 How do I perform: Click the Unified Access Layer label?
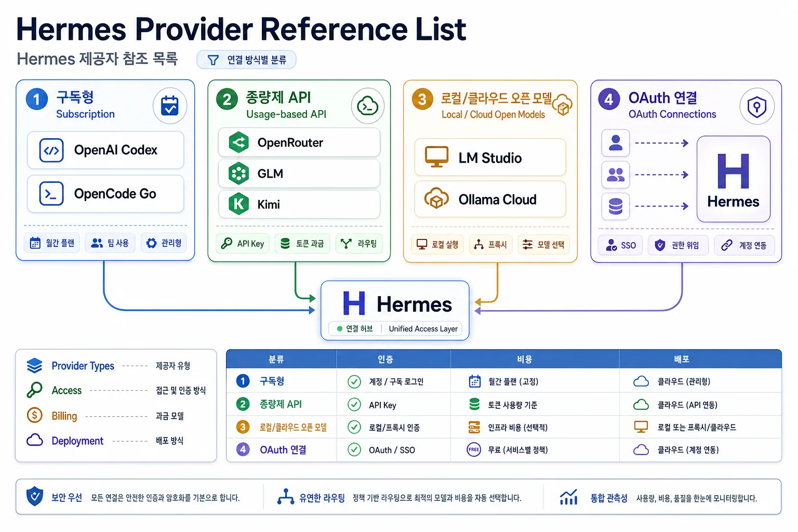(423, 329)
